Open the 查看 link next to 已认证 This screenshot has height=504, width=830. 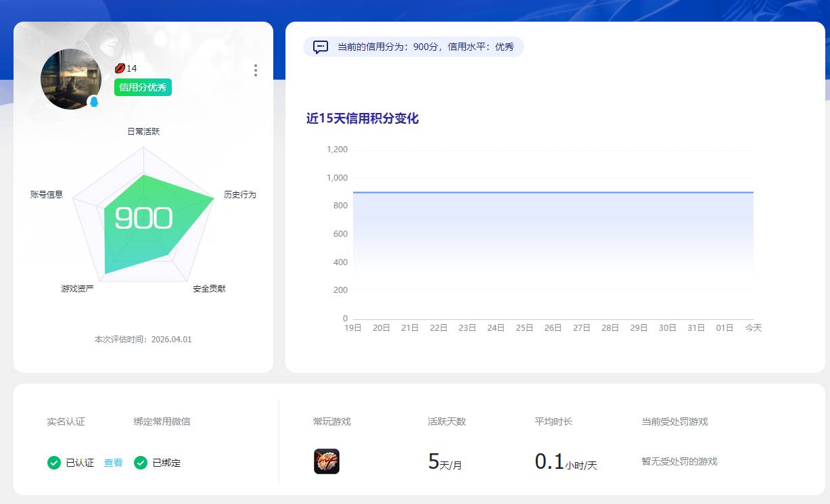click(x=113, y=463)
